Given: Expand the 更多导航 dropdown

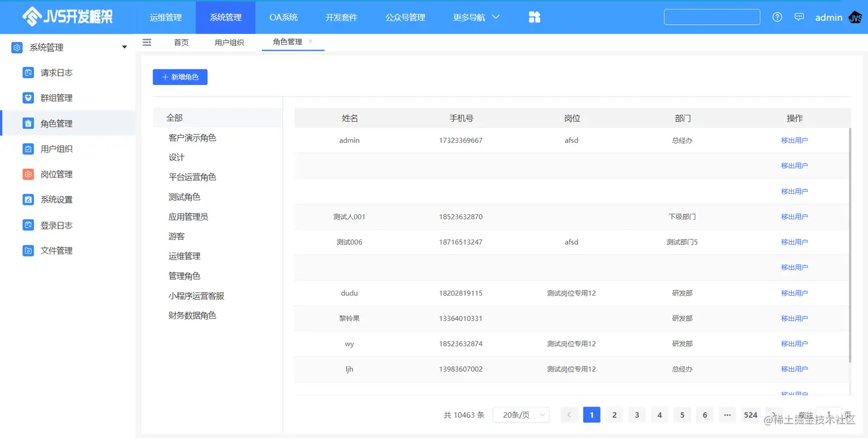Looking at the screenshot, I should 476,17.
